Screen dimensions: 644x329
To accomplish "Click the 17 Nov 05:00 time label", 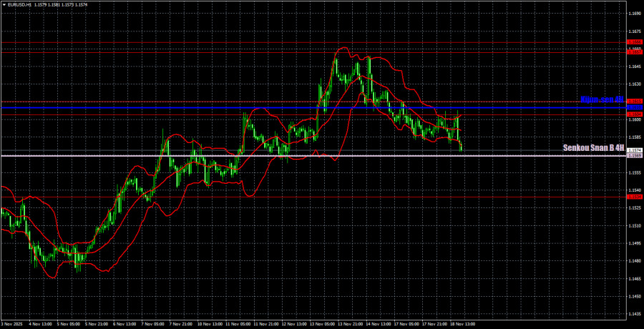I will pos(406,325).
